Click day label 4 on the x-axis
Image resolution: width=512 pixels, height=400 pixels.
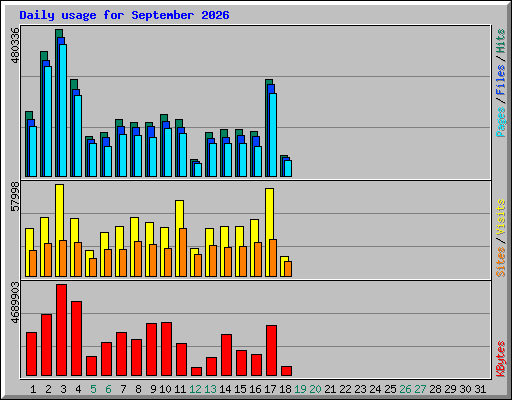click(x=78, y=389)
